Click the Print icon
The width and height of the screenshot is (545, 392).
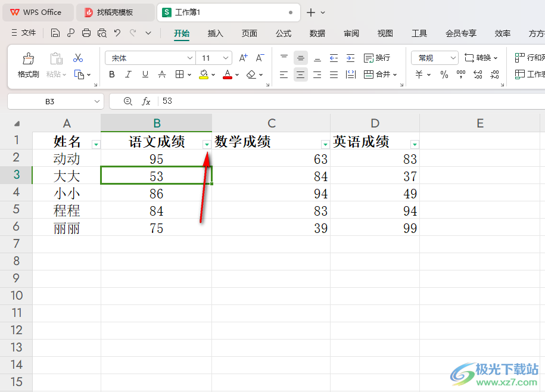[86, 33]
